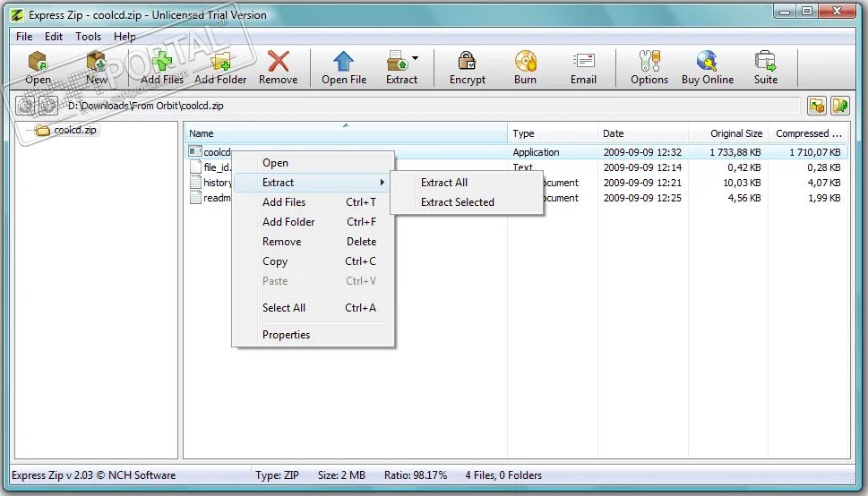Click the New archive toolbar icon

point(97,62)
